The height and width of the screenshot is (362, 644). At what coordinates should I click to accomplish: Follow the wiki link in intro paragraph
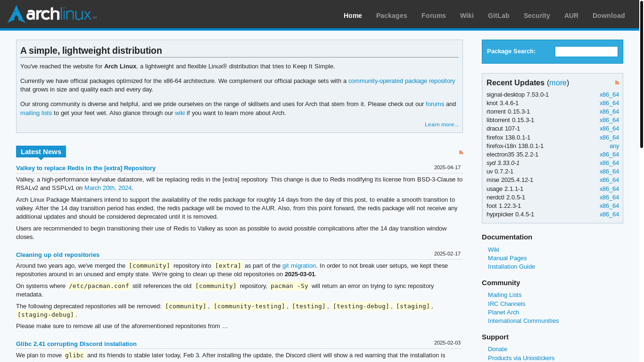180,113
